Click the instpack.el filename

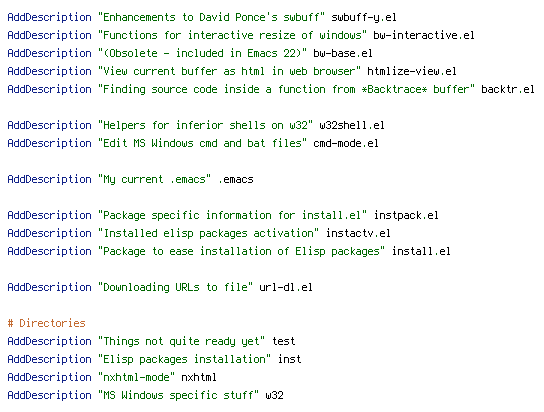[406, 216]
